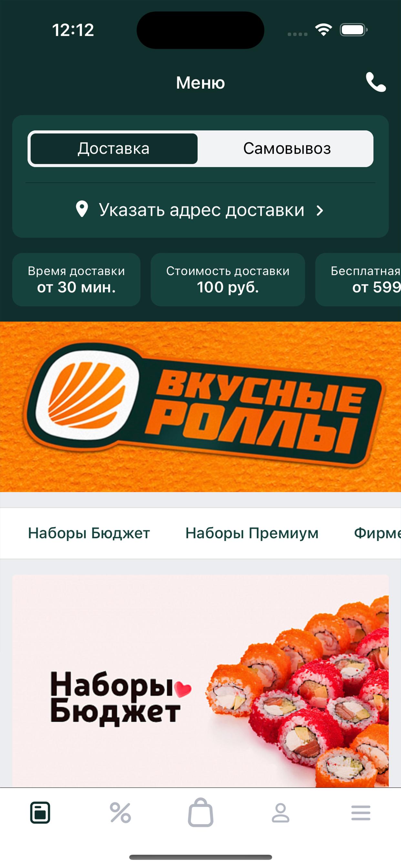Tap the Стоимость доставки 100 руб. card
The height and width of the screenshot is (868, 401).
pyautogui.click(x=228, y=279)
